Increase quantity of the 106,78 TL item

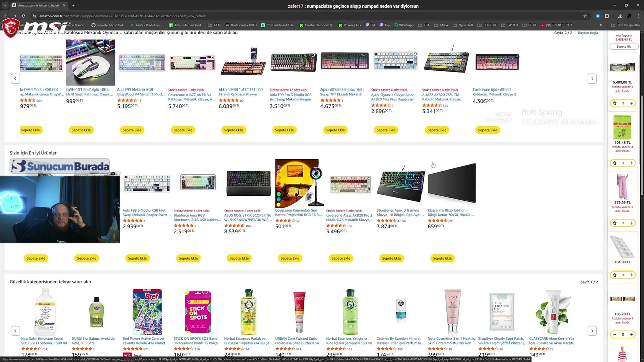coord(631,334)
